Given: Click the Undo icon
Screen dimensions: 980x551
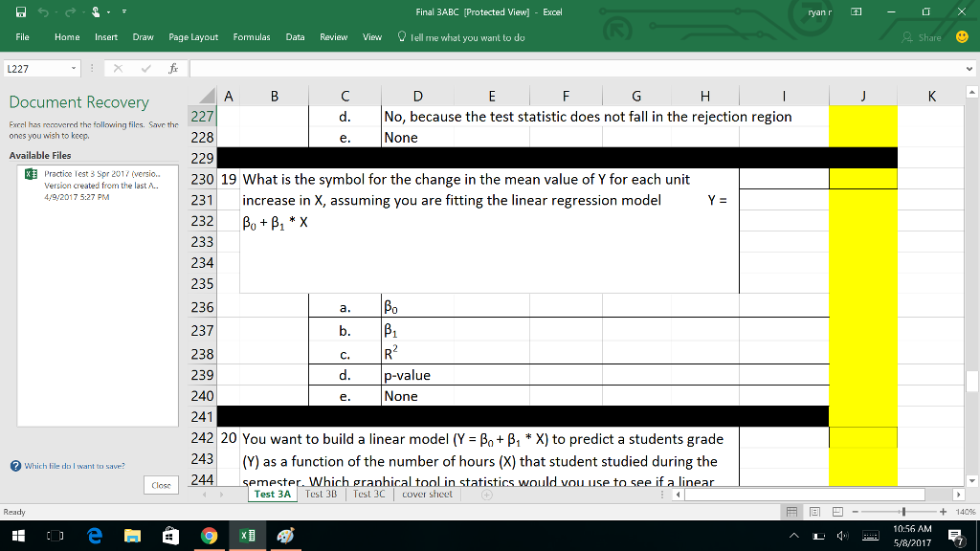Looking at the screenshot, I should (x=42, y=11).
